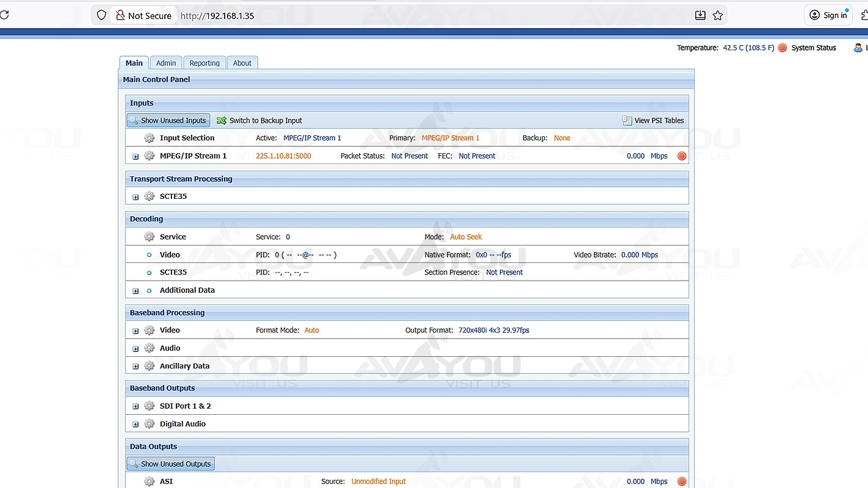Viewport: 868px width, 488px height.
Task: Open View PSI Tables
Action: pos(653,121)
